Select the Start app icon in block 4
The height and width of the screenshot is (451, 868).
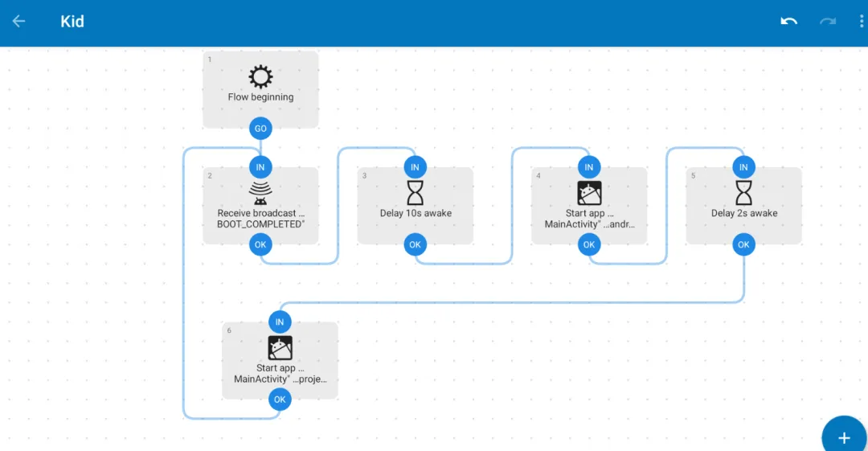[x=589, y=193]
